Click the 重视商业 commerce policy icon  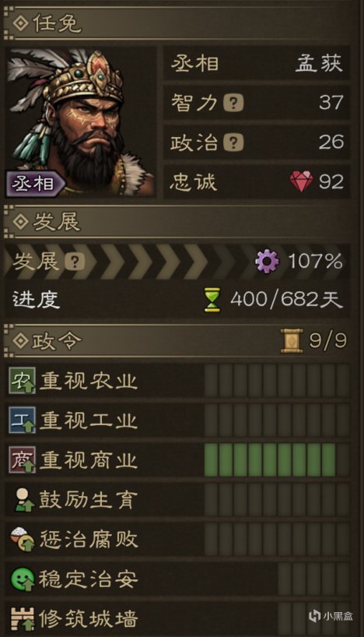(23, 460)
